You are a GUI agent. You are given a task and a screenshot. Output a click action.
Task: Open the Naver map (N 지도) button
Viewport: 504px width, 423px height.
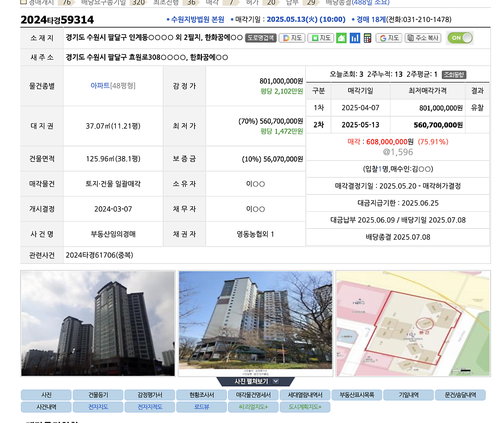[x=320, y=38]
